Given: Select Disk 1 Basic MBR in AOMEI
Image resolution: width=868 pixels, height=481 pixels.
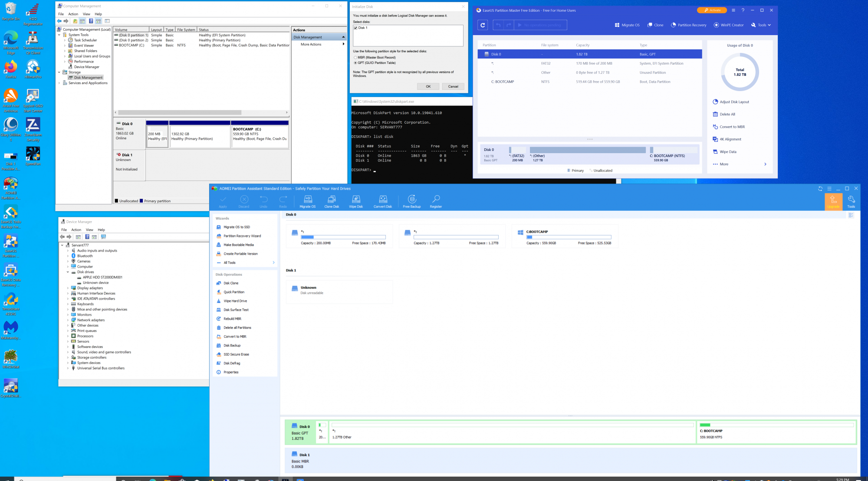Looking at the screenshot, I should 570,461.
